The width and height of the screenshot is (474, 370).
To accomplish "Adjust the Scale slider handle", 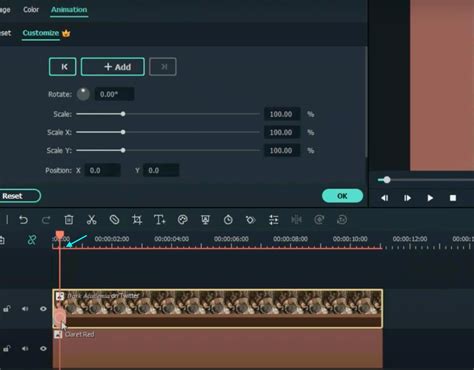I will (x=123, y=114).
